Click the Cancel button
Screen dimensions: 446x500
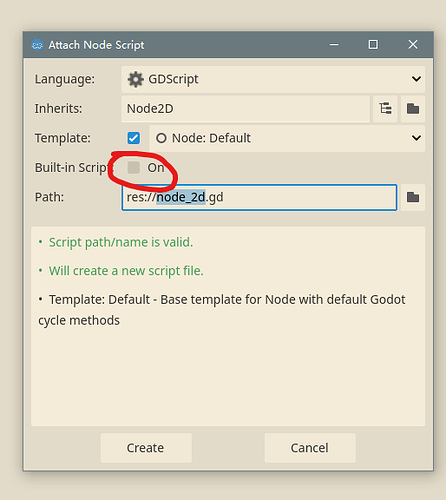[x=310, y=448]
